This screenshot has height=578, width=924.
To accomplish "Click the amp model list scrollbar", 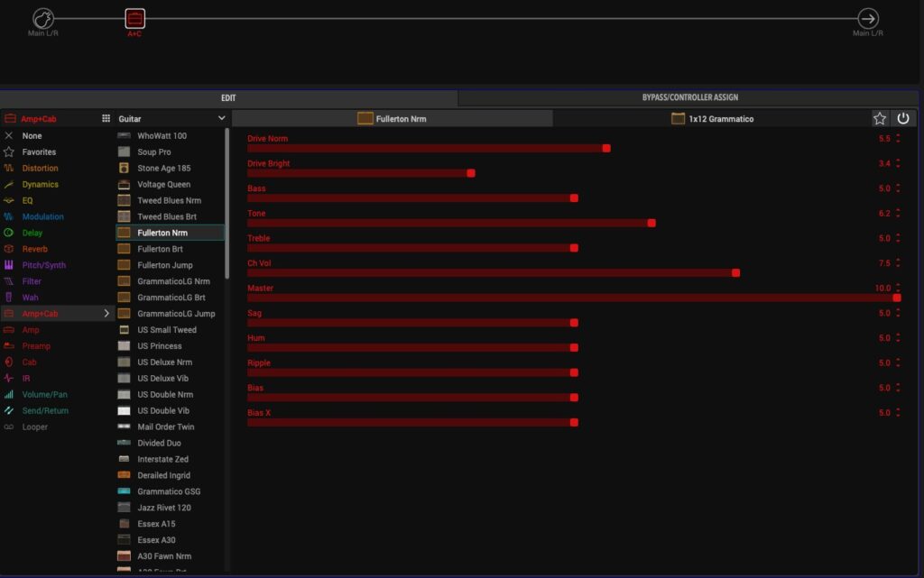I will pyautogui.click(x=226, y=207).
